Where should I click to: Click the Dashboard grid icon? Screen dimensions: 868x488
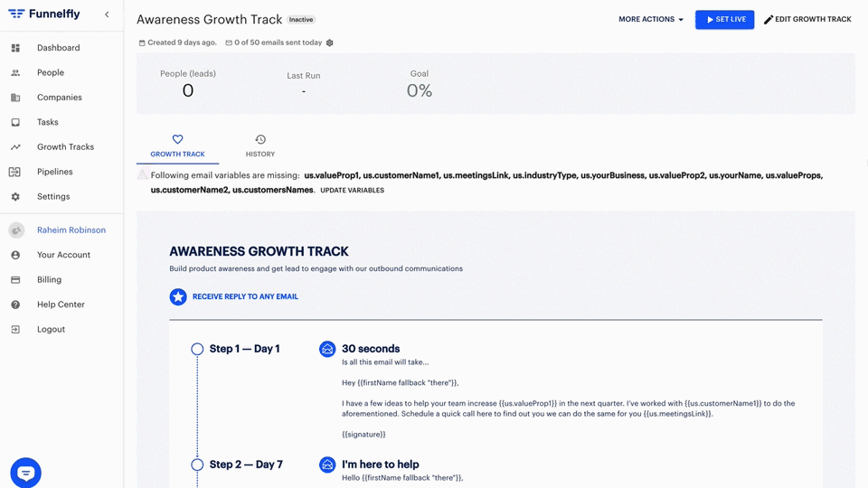click(15, 48)
